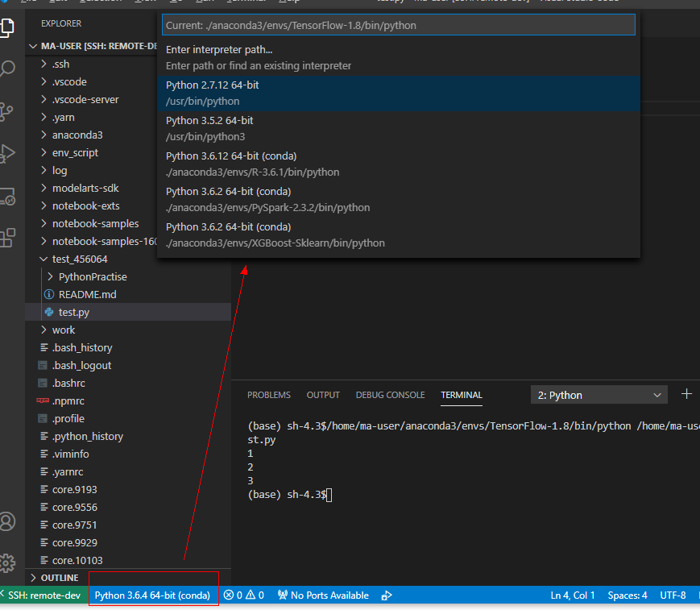Screen dimensions: 700x610
Task: Expand the env_script folder
Action: click(x=92, y=152)
